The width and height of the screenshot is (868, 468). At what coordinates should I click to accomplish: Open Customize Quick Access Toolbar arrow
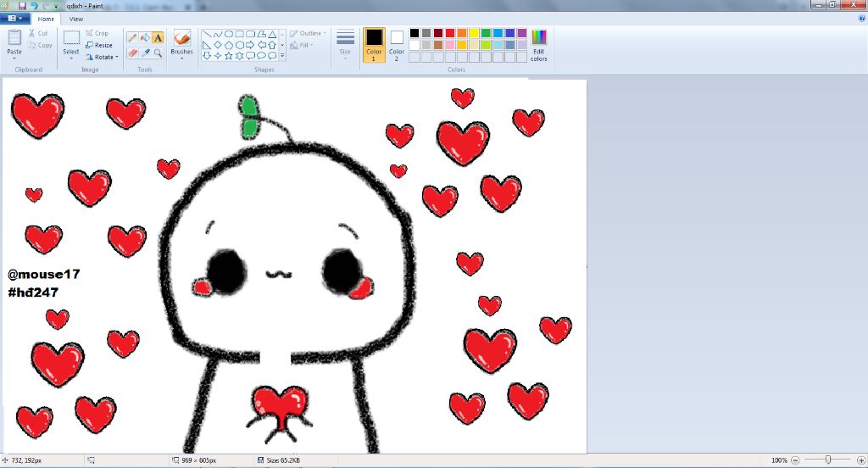(56, 6)
